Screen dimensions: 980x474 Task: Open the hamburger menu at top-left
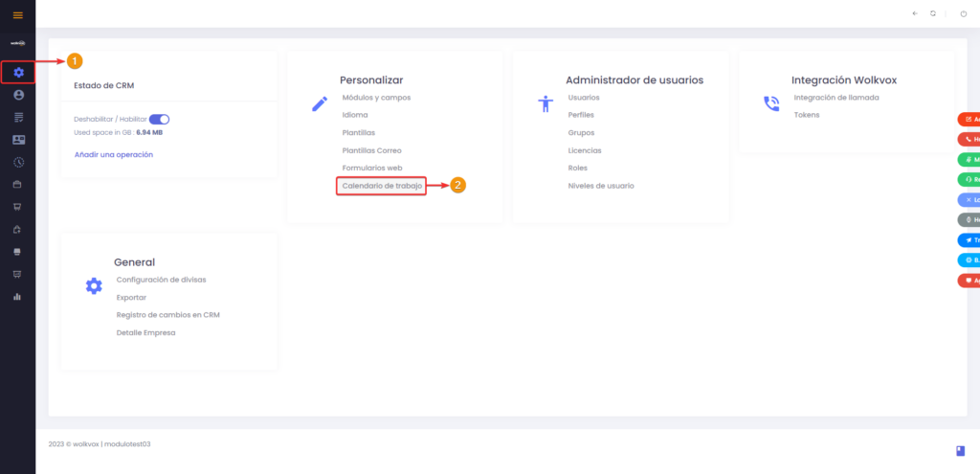17,15
